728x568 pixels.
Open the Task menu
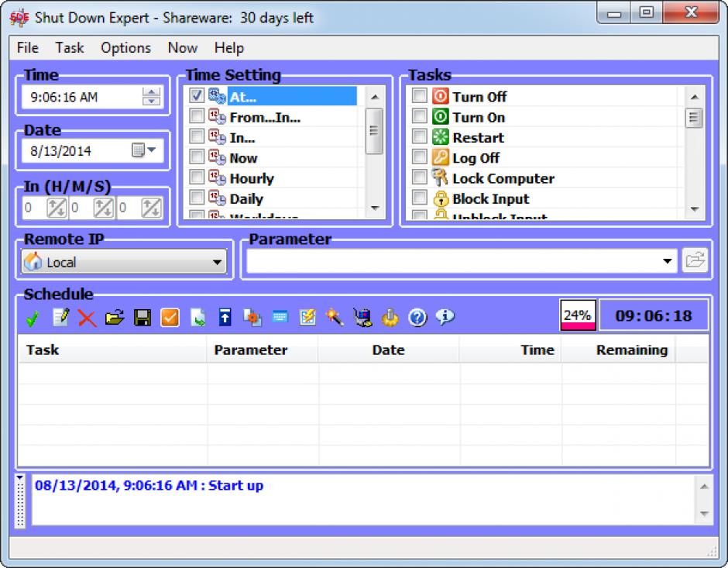(70, 48)
